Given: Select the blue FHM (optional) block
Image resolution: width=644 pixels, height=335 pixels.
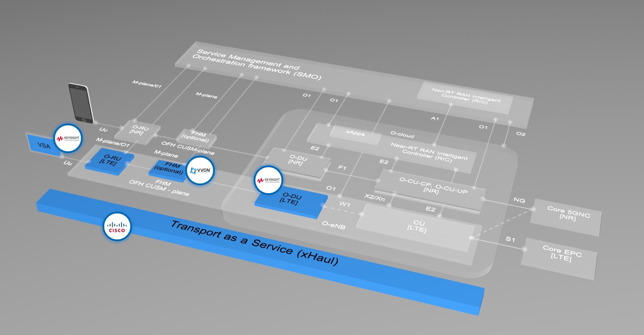Looking at the screenshot, I should tap(169, 171).
